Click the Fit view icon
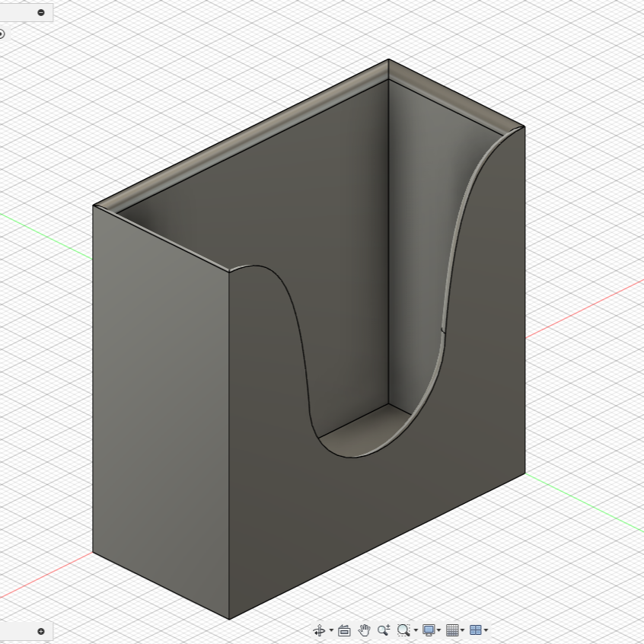 point(403,630)
